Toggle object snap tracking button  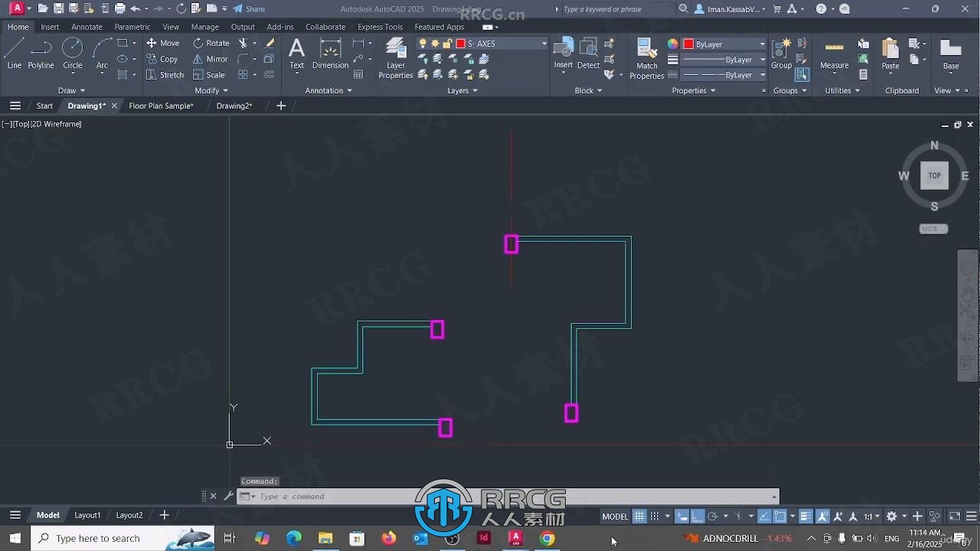point(765,517)
